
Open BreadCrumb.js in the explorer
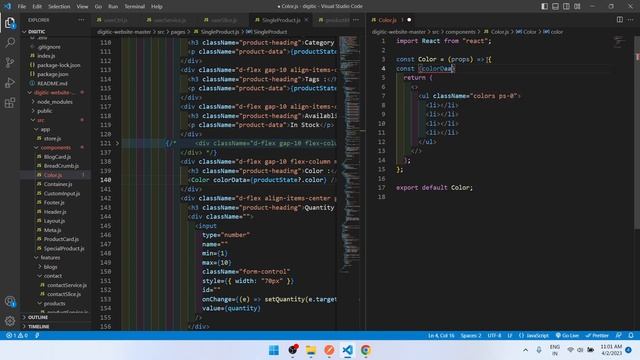pos(61,166)
